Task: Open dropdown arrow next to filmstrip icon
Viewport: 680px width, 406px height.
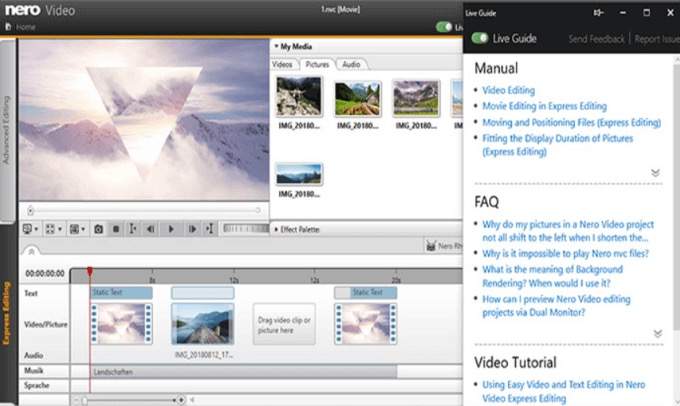Action: [83, 229]
